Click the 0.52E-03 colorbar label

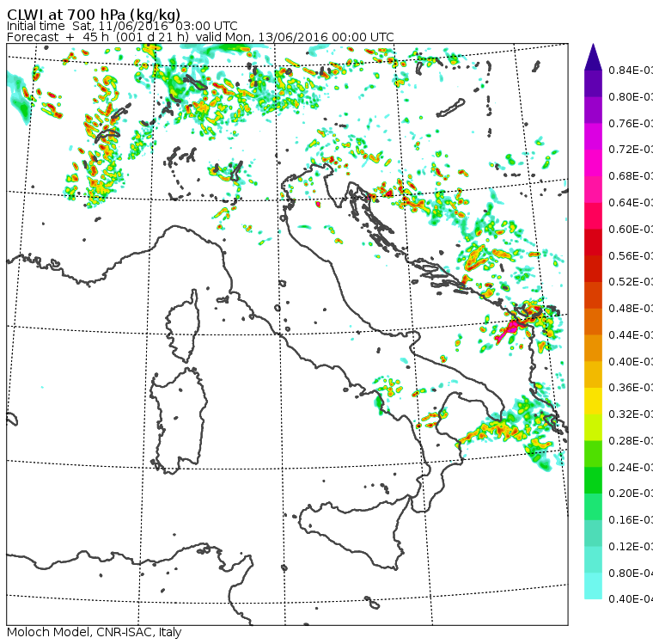(631, 282)
